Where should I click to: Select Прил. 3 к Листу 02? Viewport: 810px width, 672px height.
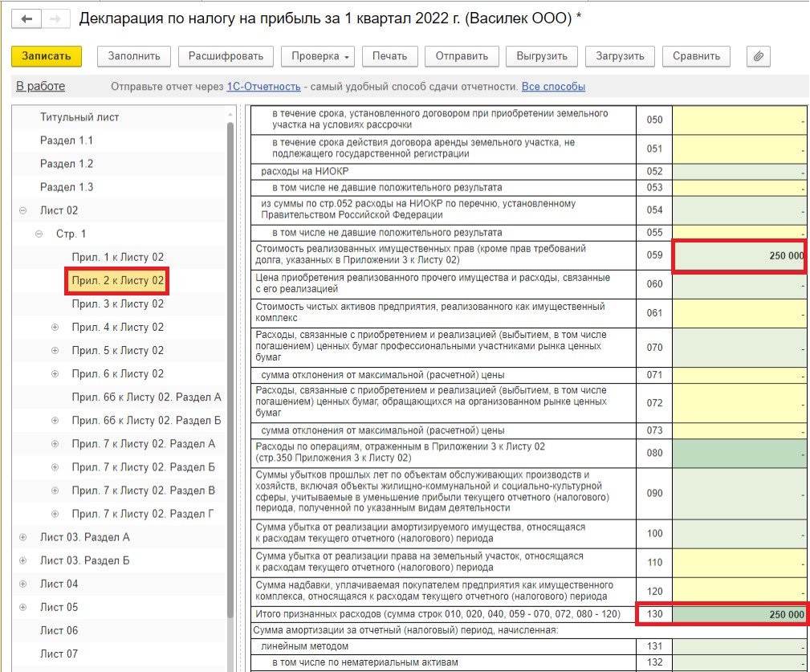pyautogui.click(x=118, y=303)
